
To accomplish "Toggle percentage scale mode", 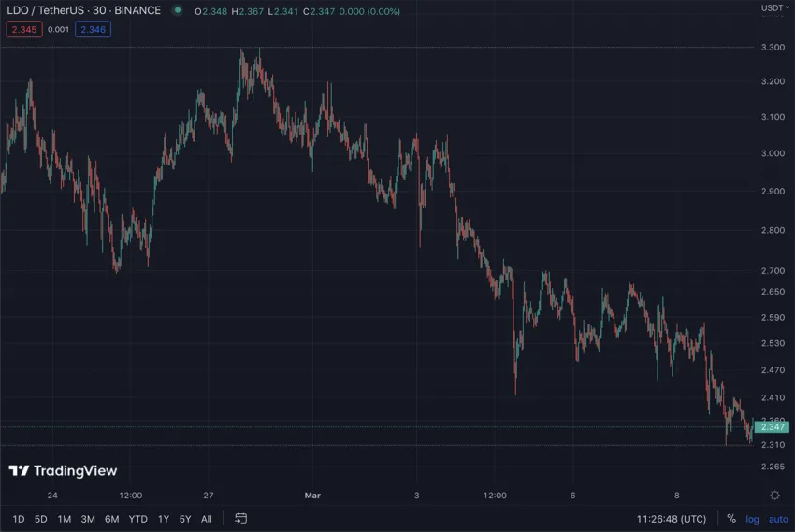I will [730, 519].
